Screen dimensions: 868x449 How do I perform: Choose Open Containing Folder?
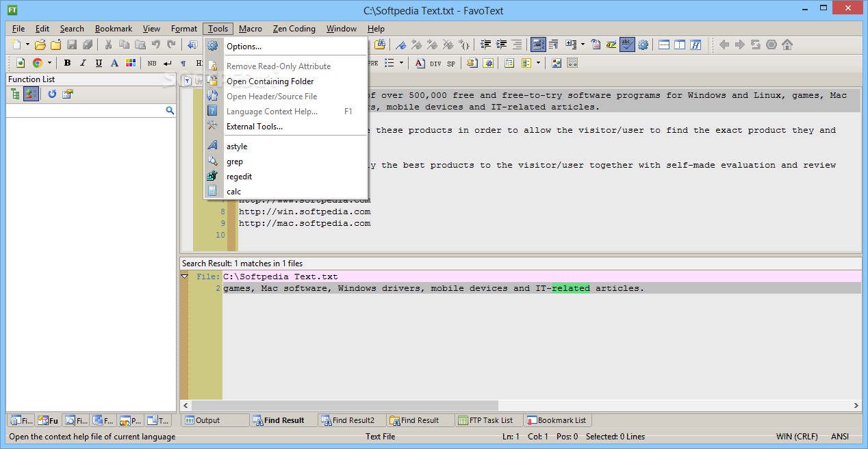(x=286, y=81)
